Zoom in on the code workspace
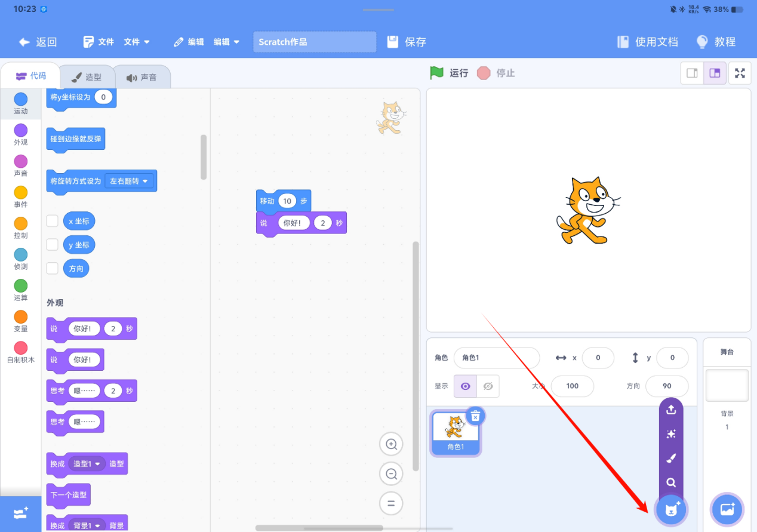 point(391,444)
